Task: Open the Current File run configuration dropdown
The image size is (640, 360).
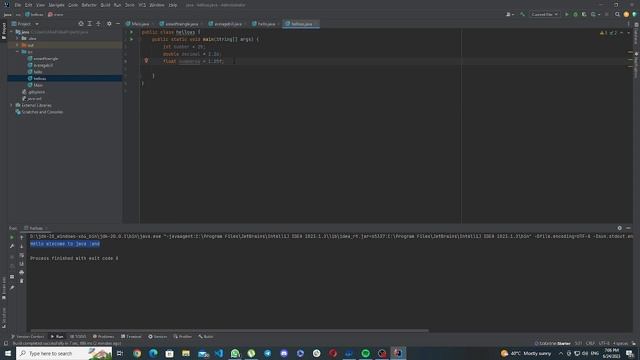Action: 544,14
